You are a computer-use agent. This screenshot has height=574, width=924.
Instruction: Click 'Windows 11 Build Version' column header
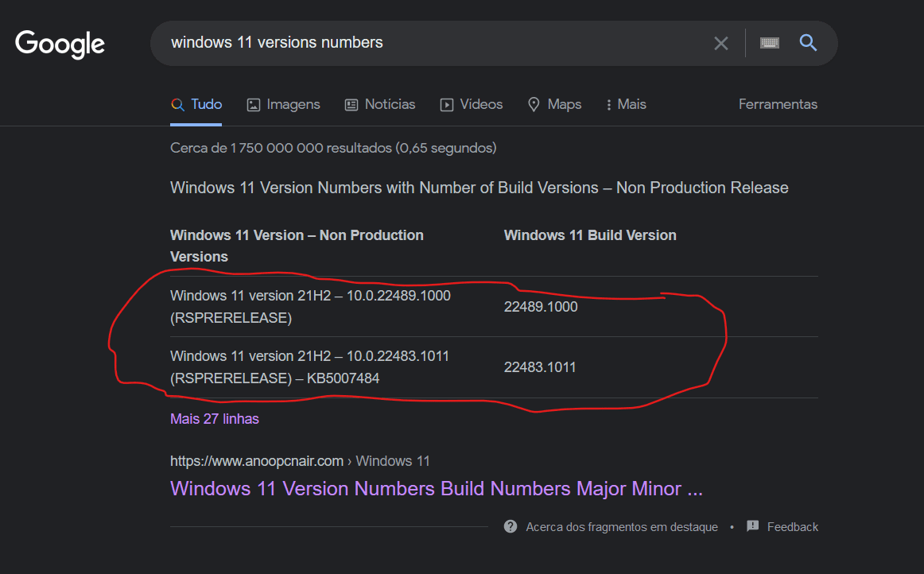(x=590, y=235)
